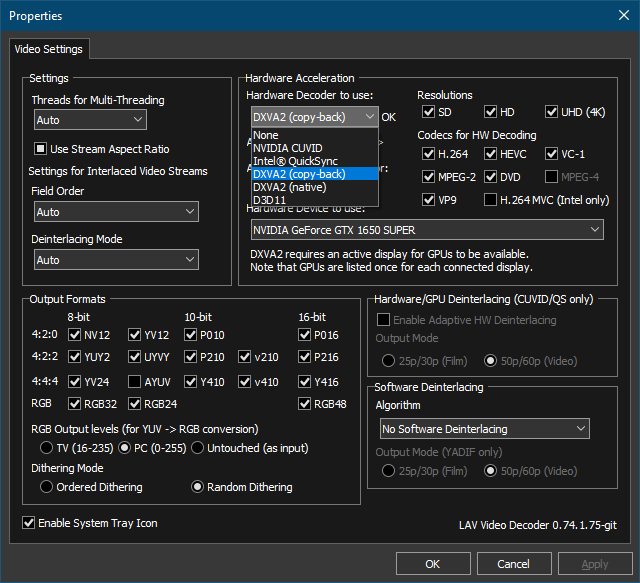Select None in hardware decoder list
Screen dimensions: 640x583
coord(315,135)
